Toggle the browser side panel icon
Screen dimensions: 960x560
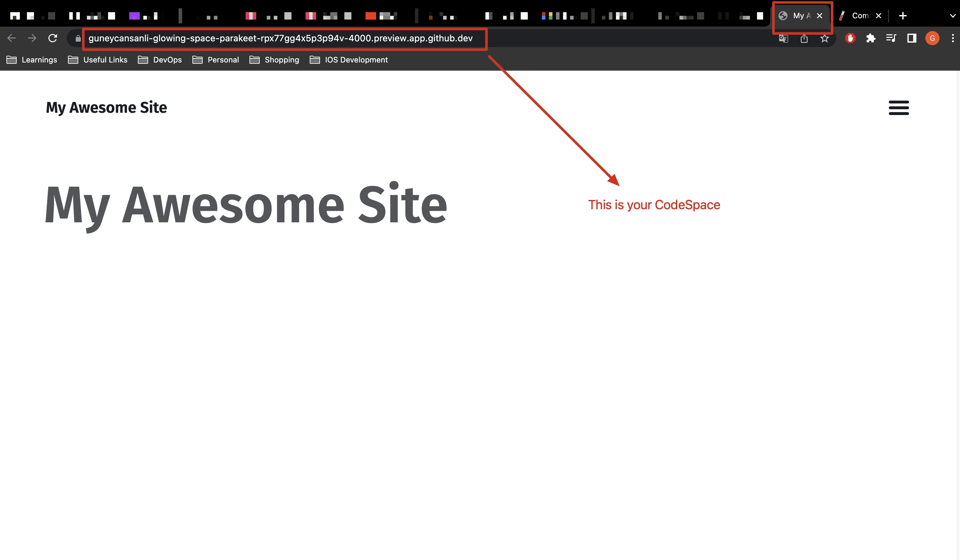912,38
